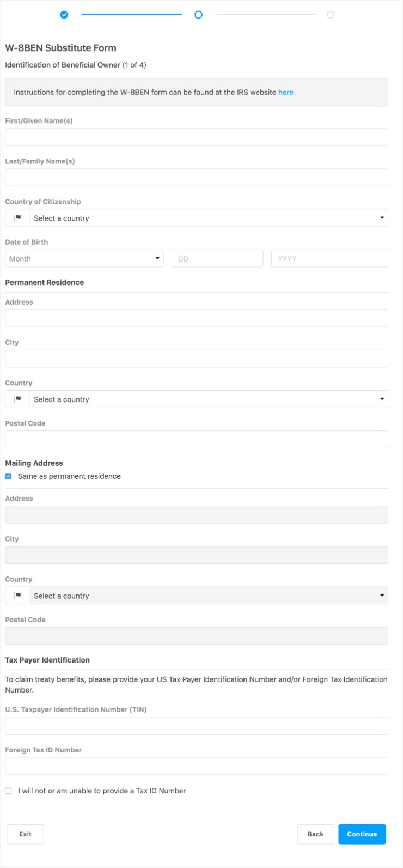The width and height of the screenshot is (403, 868).
Task: Focus U.S. Taxpayer Identification Number field
Action: (x=197, y=726)
